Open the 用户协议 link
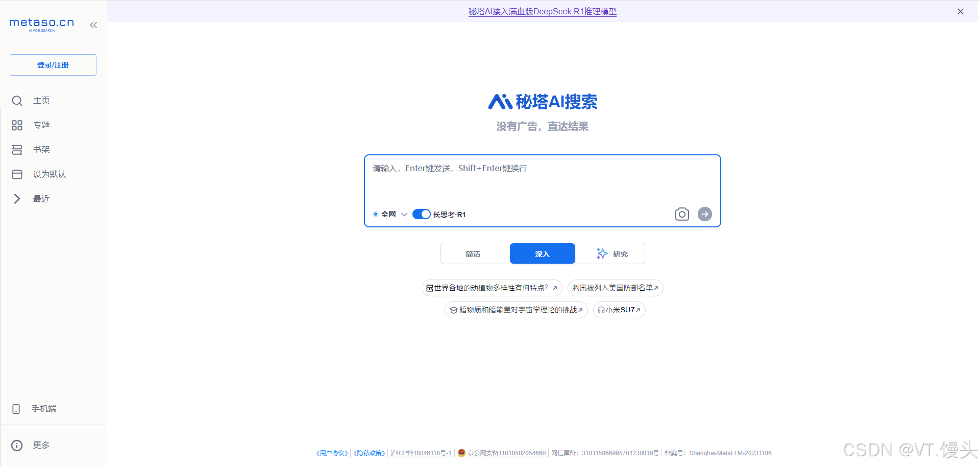 (332, 453)
